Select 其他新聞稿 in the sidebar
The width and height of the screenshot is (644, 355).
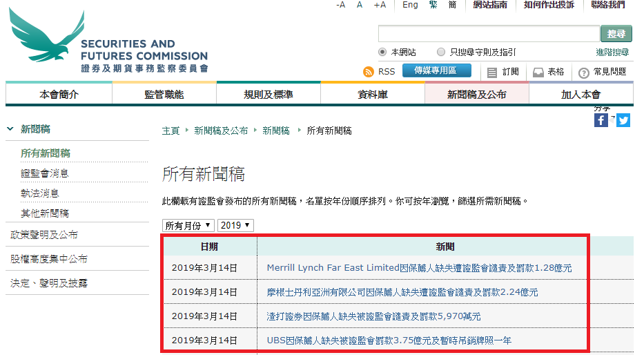point(45,213)
